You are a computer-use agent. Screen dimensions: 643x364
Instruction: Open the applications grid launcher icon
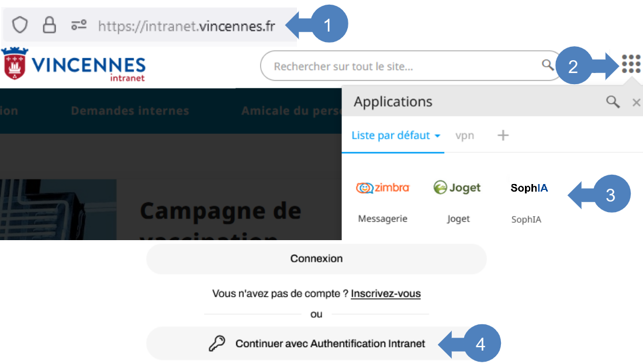(631, 64)
